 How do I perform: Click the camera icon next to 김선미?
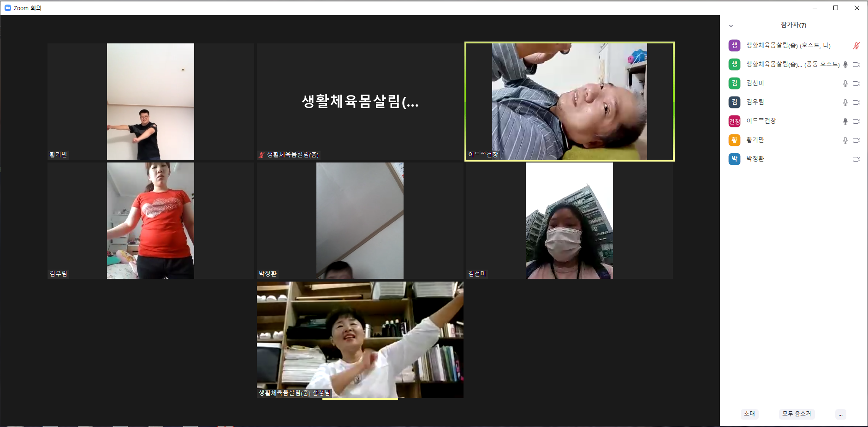click(856, 84)
